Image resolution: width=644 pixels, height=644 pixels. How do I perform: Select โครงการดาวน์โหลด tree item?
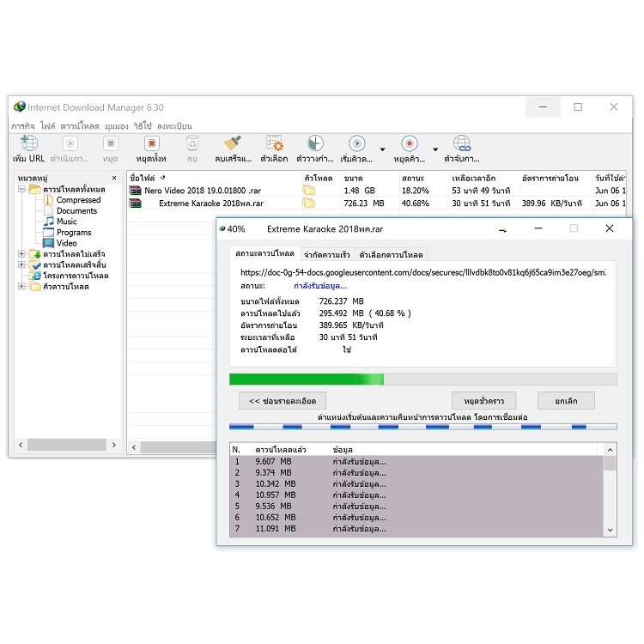coord(76,276)
